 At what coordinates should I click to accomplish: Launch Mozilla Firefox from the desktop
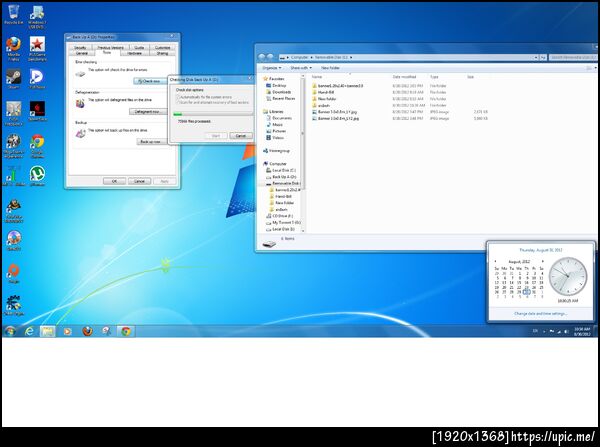tap(13, 48)
